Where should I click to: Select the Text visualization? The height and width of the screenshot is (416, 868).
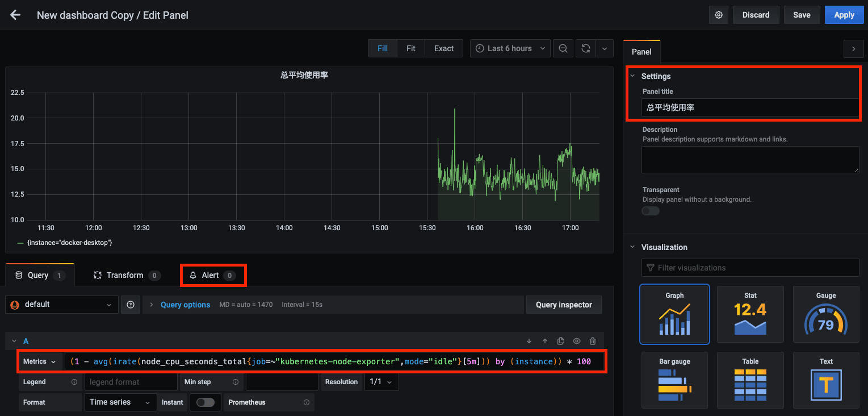click(826, 380)
